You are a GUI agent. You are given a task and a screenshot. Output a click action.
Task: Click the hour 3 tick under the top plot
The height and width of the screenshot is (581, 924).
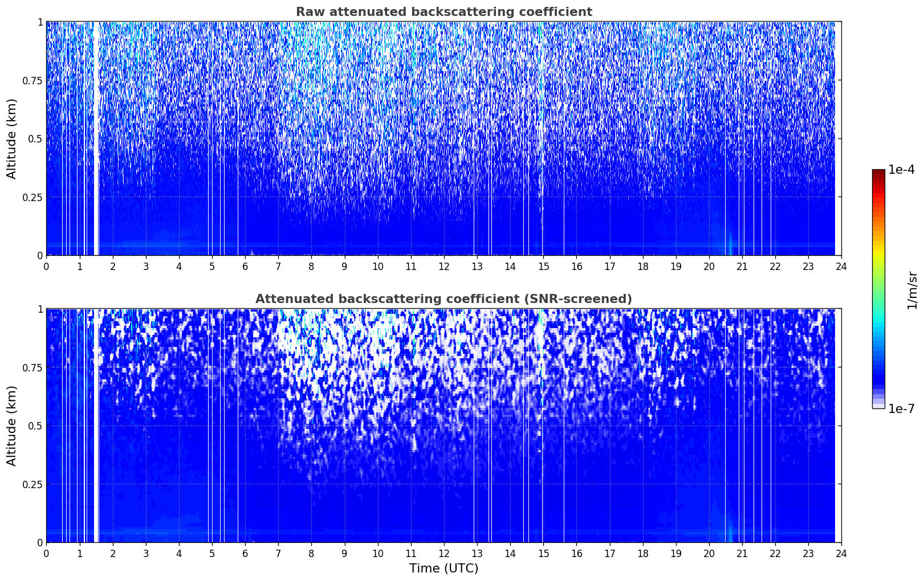point(146,266)
